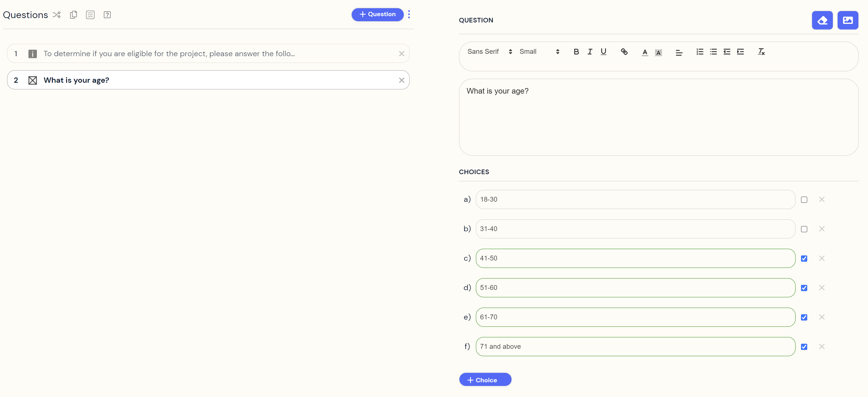Click the question title input field
The width and height of the screenshot is (868, 397).
coord(658,117)
